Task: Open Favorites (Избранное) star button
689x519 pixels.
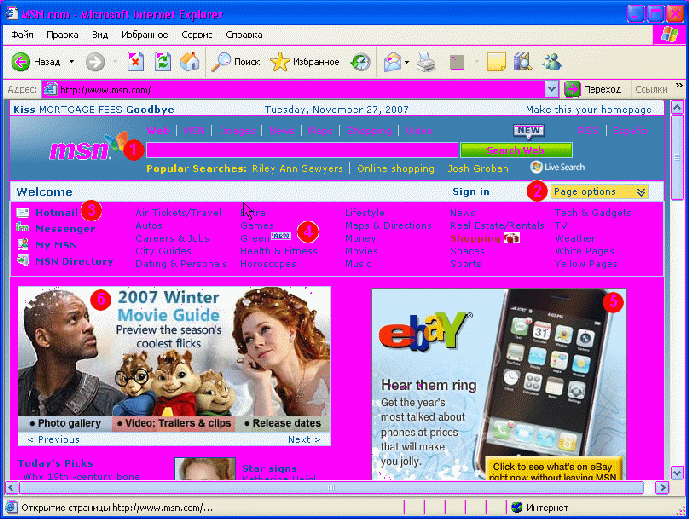Action: tap(305, 62)
